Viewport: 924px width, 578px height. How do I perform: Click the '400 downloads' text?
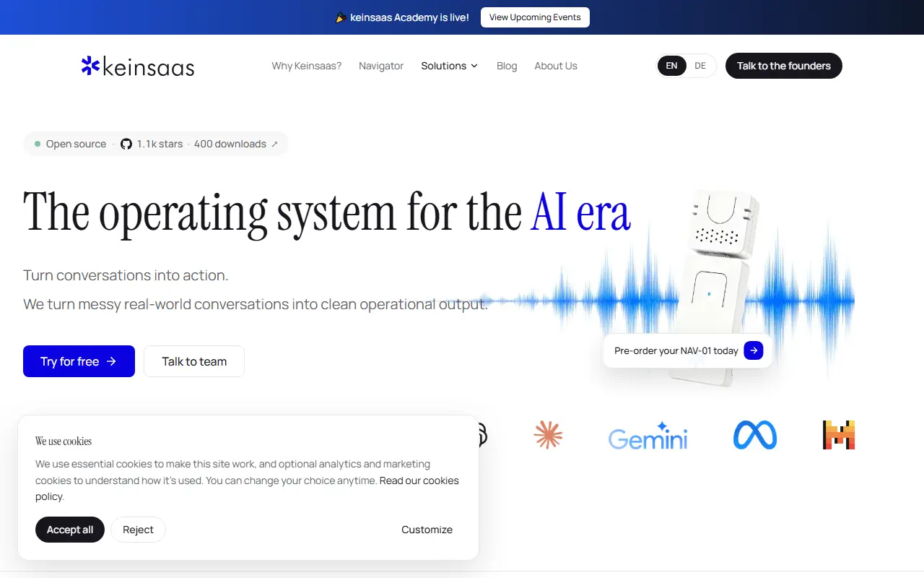[x=230, y=144]
